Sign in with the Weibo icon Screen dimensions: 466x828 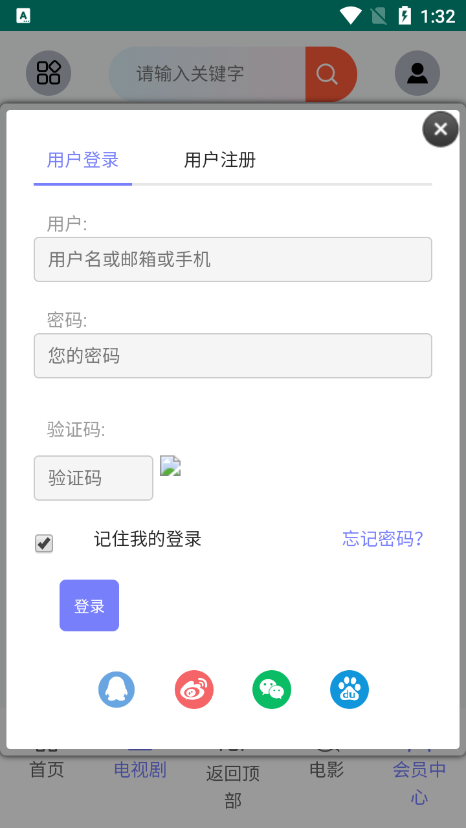tap(194, 689)
